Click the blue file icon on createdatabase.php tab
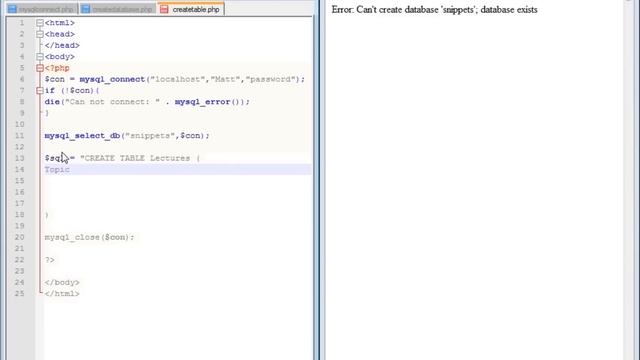Screen dimensions: 640x360 click(x=86, y=9)
